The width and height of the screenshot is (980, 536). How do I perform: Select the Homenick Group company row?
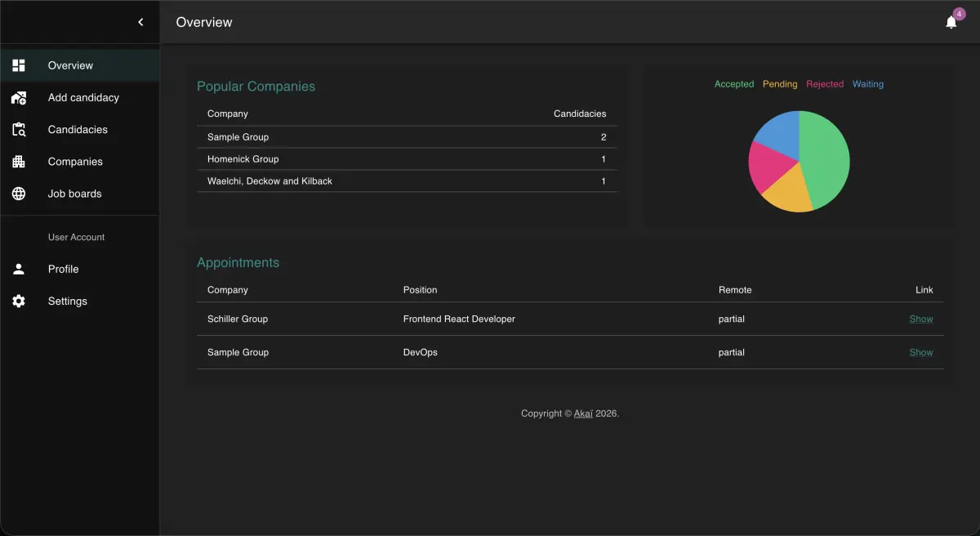point(407,159)
